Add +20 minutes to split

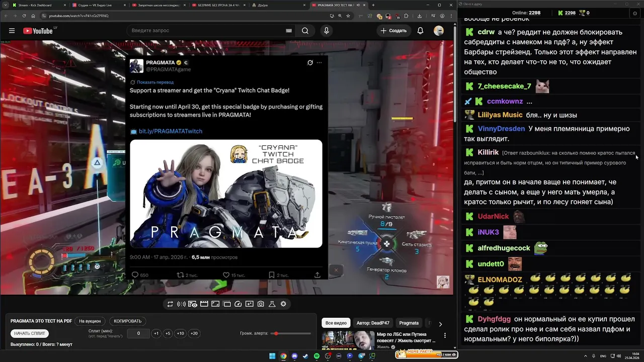click(194, 333)
